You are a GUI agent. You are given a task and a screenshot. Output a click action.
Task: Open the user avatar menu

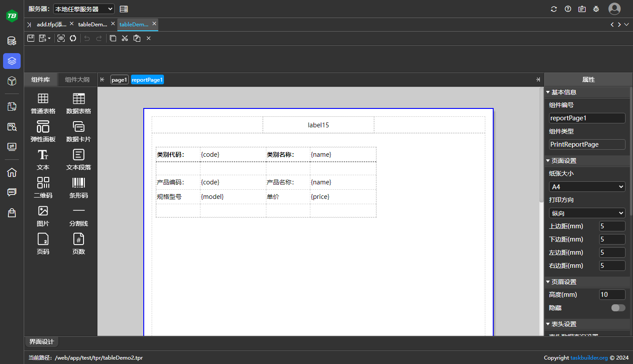click(615, 9)
